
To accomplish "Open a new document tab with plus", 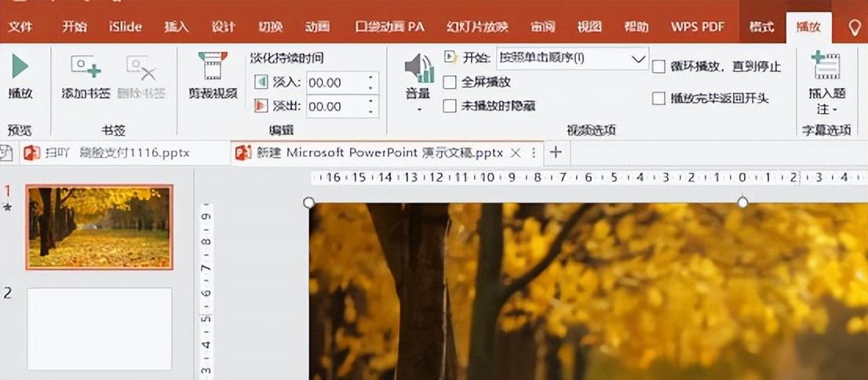I will pos(556,152).
